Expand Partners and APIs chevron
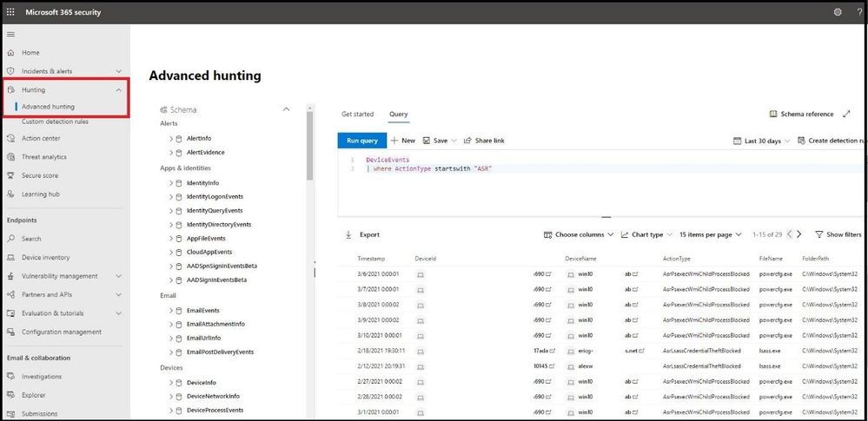The height and width of the screenshot is (421, 868). [x=118, y=295]
